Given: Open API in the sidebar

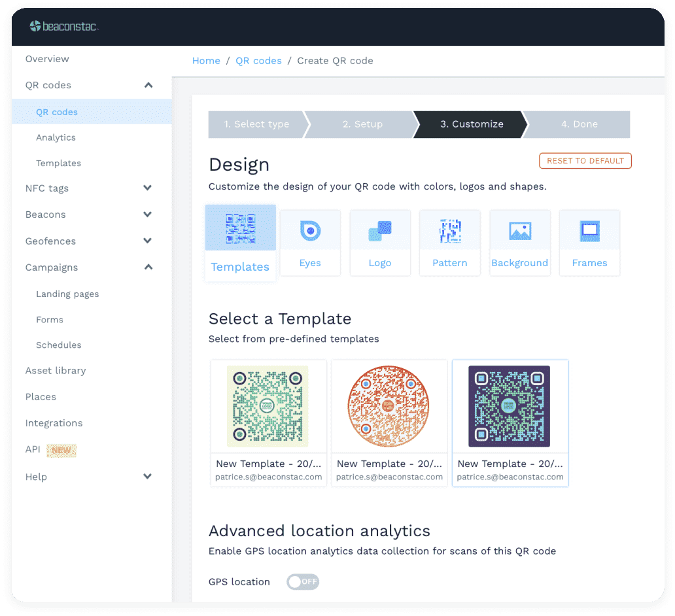Looking at the screenshot, I should (33, 449).
